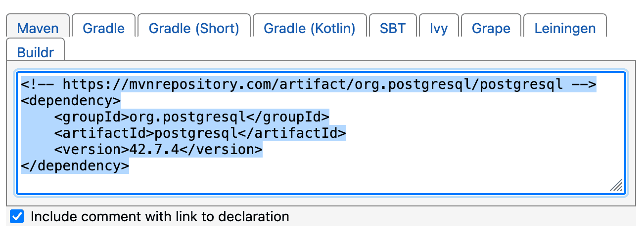This screenshot has width=644, height=241.
Task: Grab the text area resize handle
Action: tap(616, 185)
